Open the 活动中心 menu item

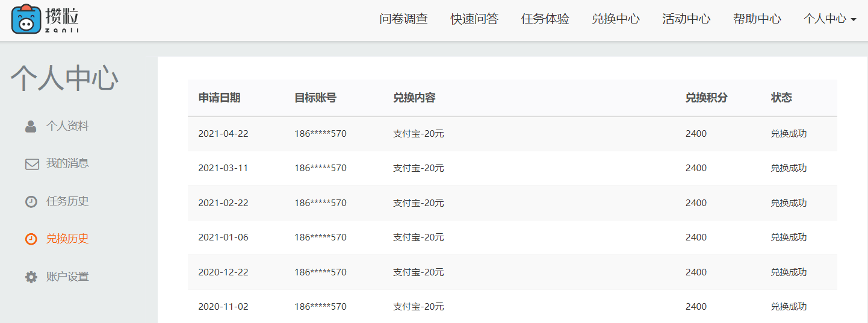pos(686,19)
